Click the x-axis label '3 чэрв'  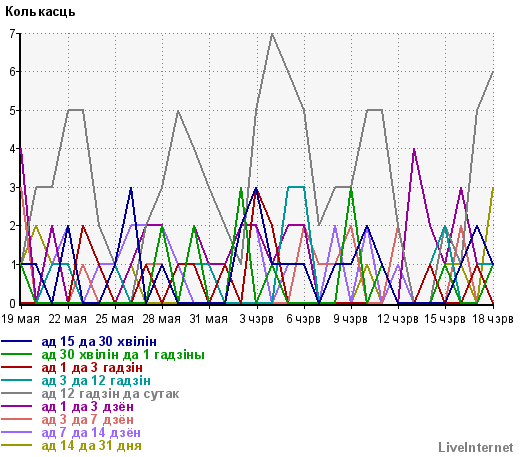pos(256,319)
